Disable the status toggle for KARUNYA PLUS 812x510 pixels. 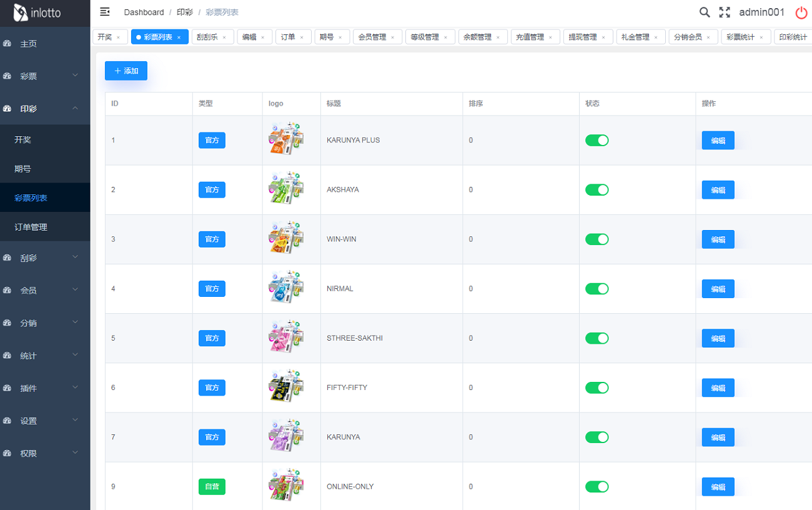[597, 140]
